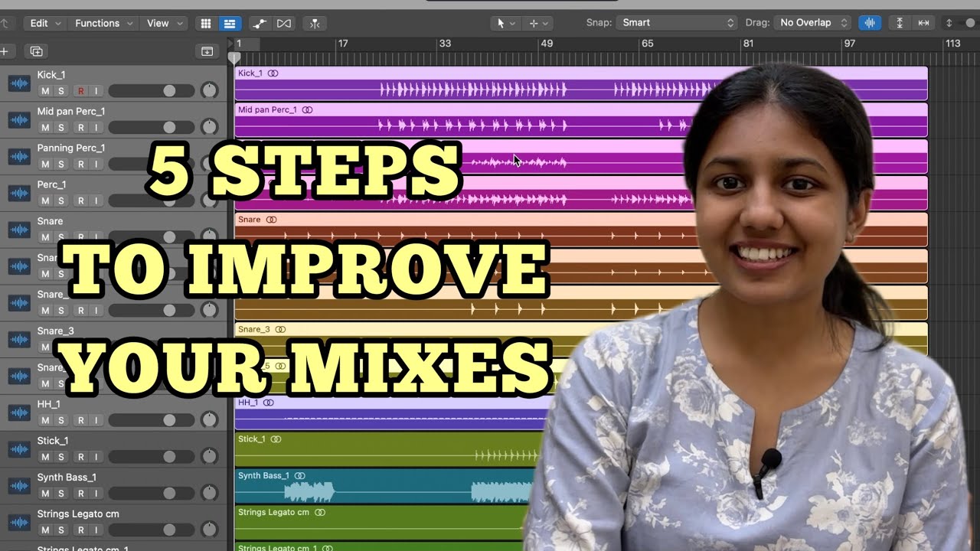Show global tracks using header icon
980x551 pixels.
pos(207,51)
